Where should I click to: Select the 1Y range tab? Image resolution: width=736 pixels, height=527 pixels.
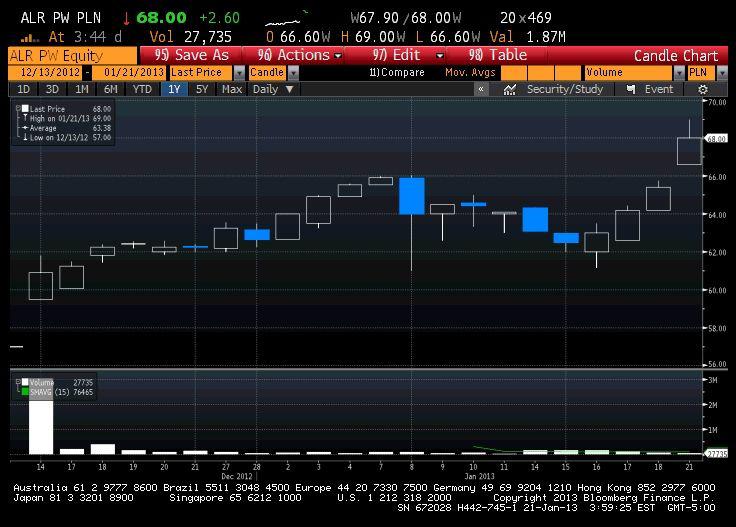(x=174, y=89)
